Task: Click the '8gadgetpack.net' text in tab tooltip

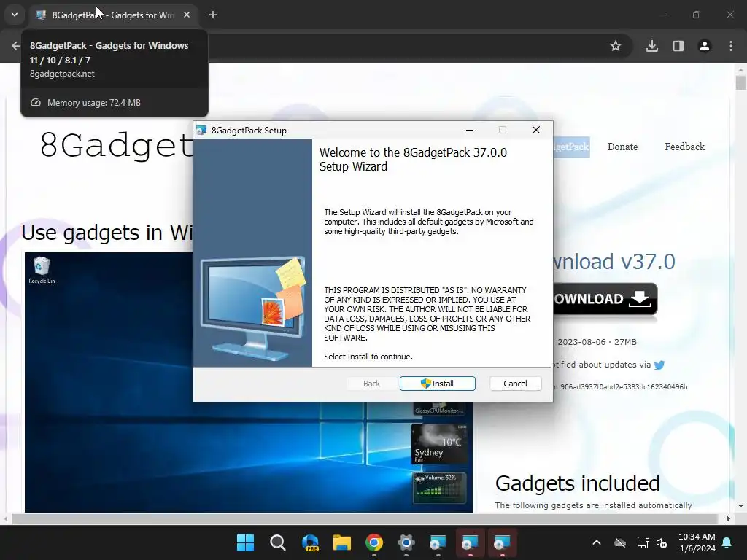Action: (62, 74)
